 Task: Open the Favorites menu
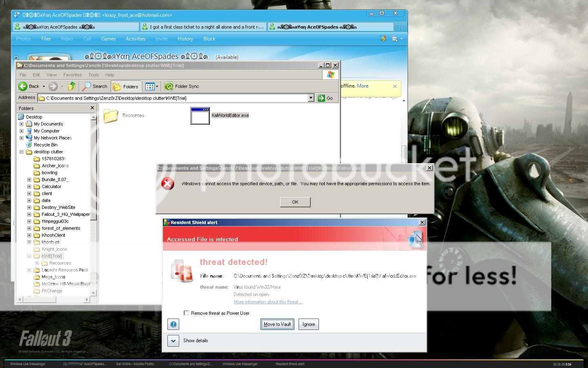coord(72,75)
